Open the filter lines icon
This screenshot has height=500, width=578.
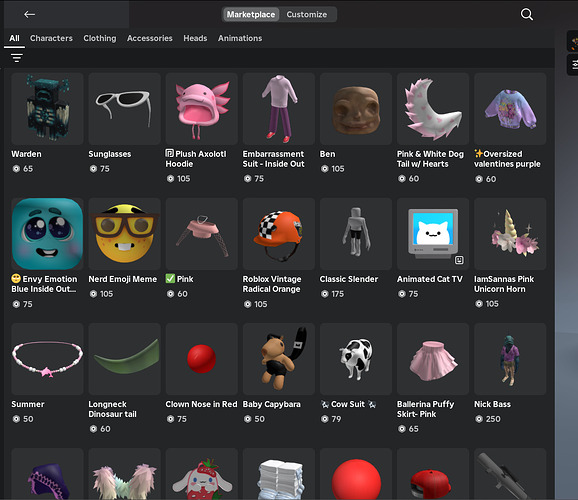pos(17,58)
